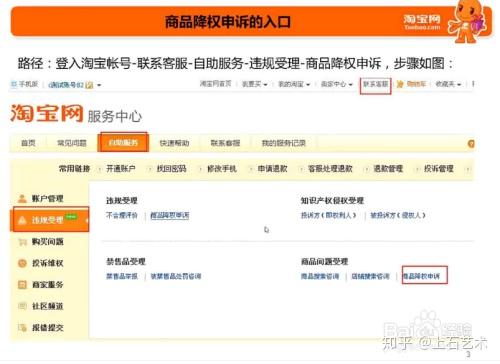Viewport: 500px width, 364px height.
Task: Click 不合理评价 under 违规受理
Action: tap(122, 215)
